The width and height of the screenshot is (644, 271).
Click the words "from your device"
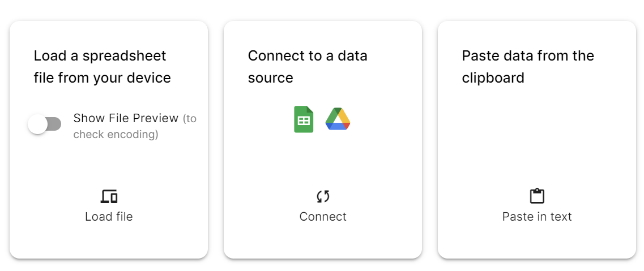114,78
